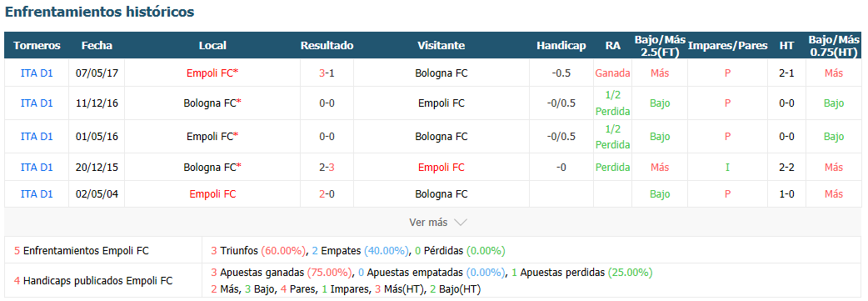The width and height of the screenshot is (868, 301).
Task: Expand the Ver más chevron arrow
Action: (461, 223)
